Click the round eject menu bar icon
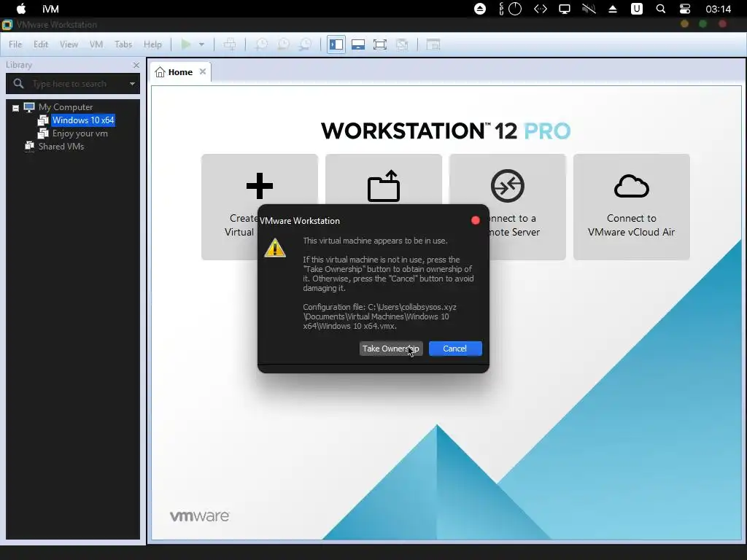Viewport: 747px width, 560px height. 480,9
